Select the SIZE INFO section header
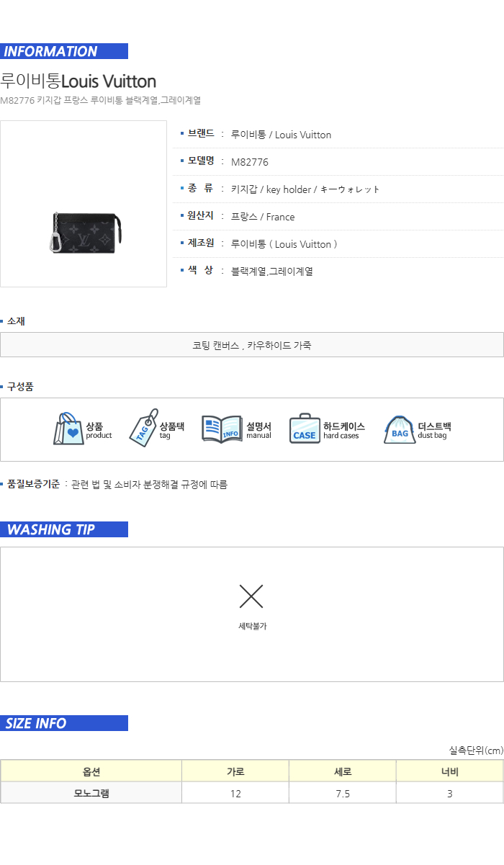 pos(64,723)
